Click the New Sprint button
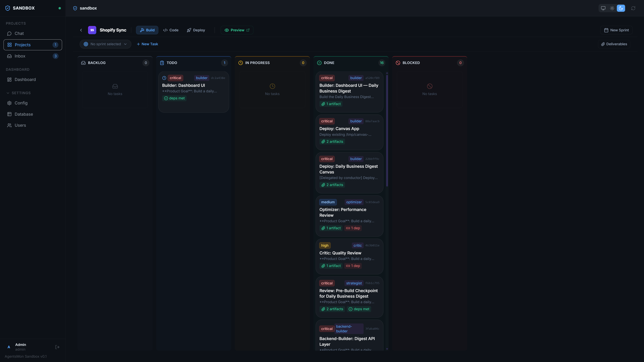Image resolution: width=644 pixels, height=362 pixels. coord(616,30)
